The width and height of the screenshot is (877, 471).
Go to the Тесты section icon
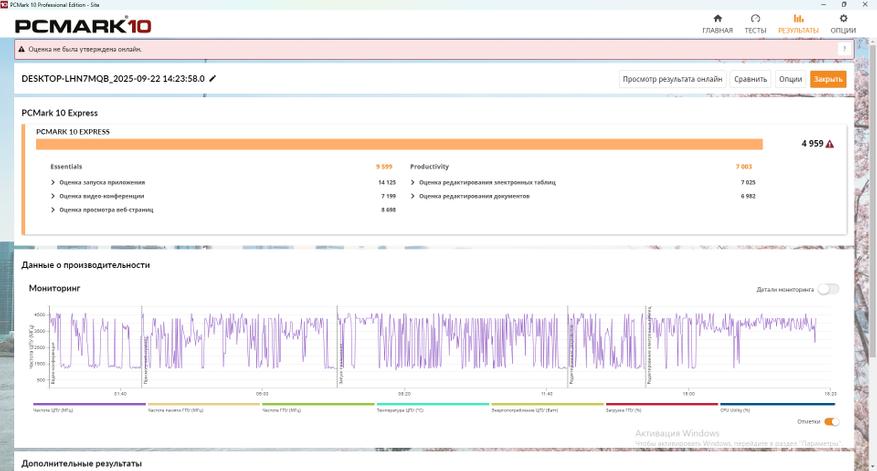(755, 19)
